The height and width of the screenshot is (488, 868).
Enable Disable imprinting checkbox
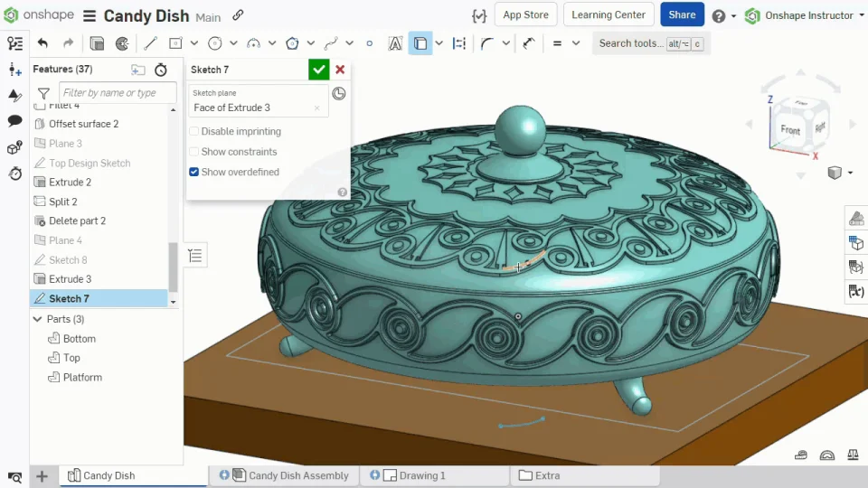[194, 132]
